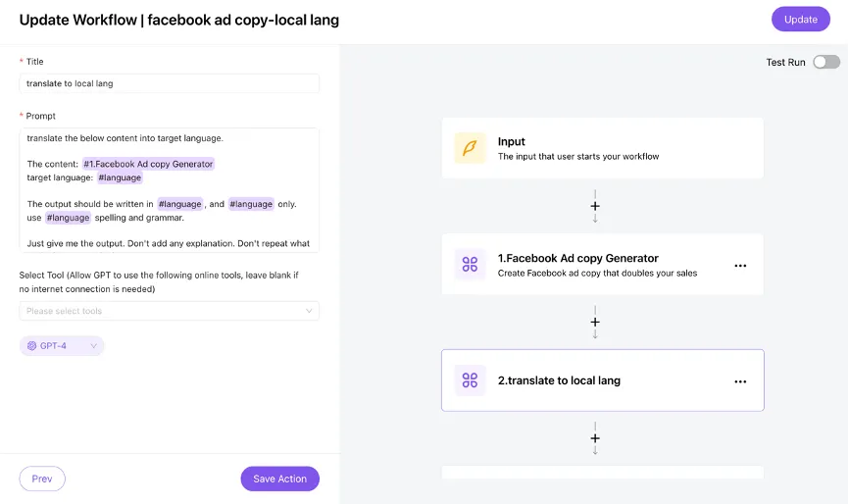The image size is (849, 504).
Task: Select the Input workflow node card
Action: click(602, 148)
